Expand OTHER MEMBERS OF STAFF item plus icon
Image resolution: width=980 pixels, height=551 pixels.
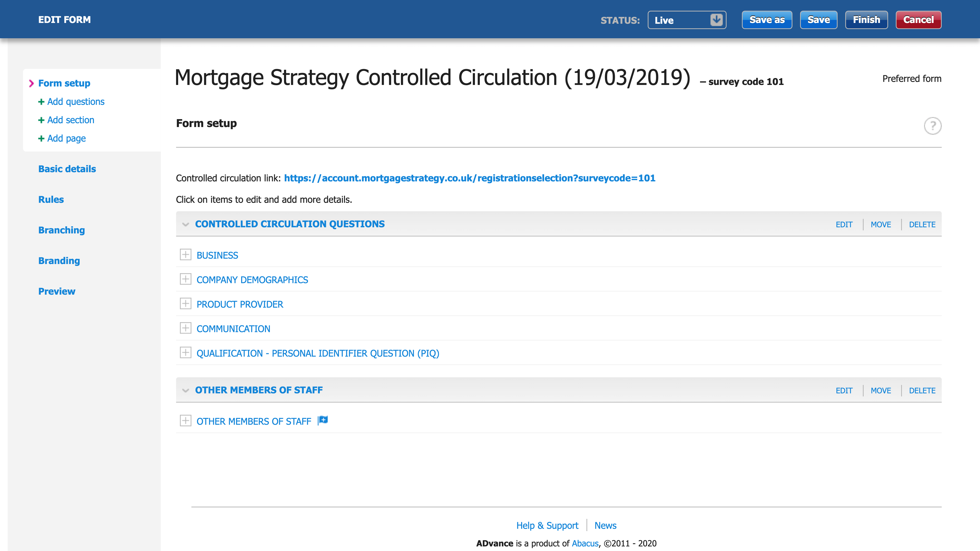(x=185, y=421)
